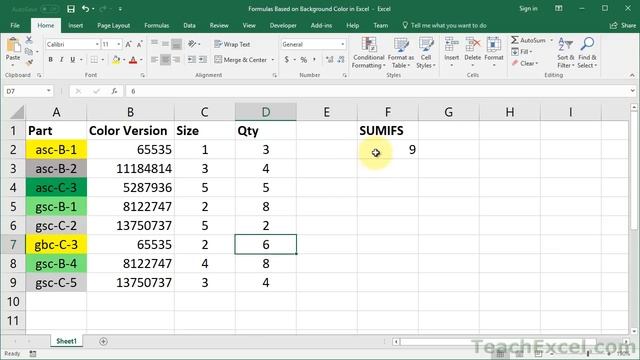Click Increase Decimal icon
This screenshot has width=640, height=360.
point(330,60)
